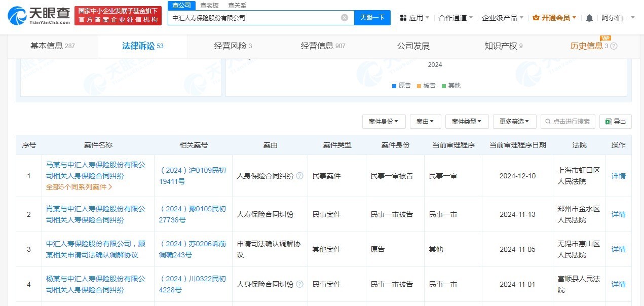Click the 无锡市惠山区人民法院 cell
This screenshot has height=306, width=644.
(x=579, y=249)
